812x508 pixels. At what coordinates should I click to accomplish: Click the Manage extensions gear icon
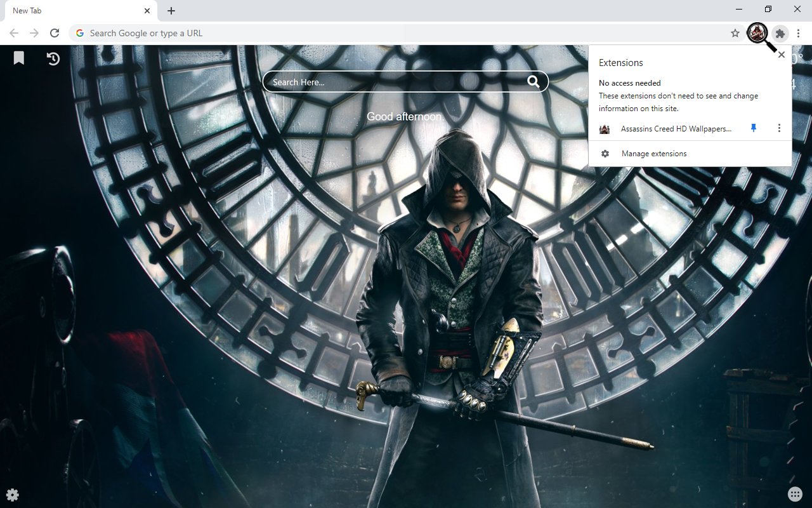click(x=605, y=154)
